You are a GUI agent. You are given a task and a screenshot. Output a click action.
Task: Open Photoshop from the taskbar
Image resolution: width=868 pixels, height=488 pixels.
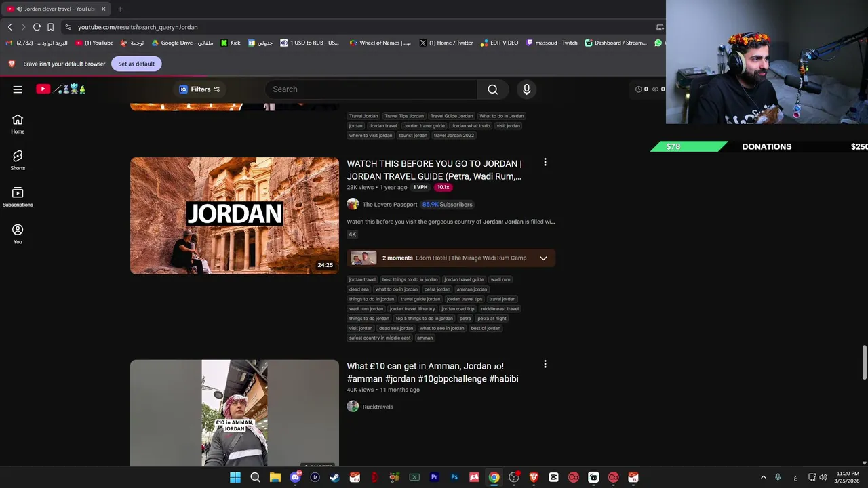point(454,477)
